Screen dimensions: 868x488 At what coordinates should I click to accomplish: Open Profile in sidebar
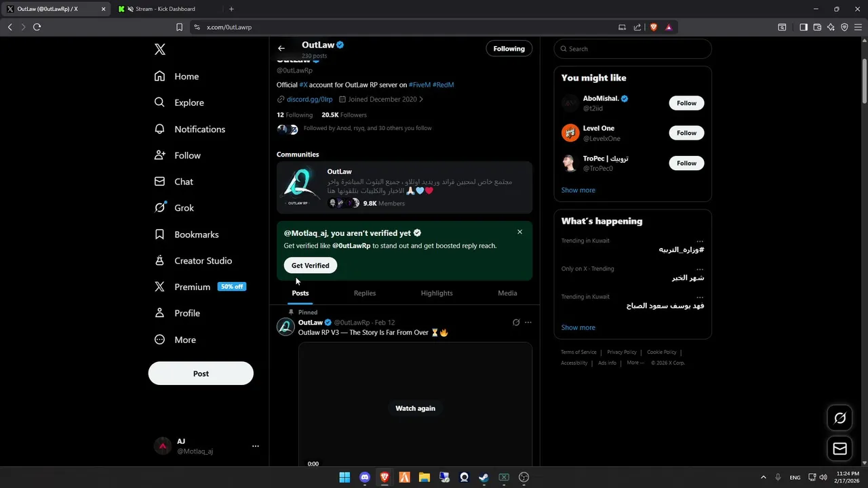pyautogui.click(x=178, y=313)
